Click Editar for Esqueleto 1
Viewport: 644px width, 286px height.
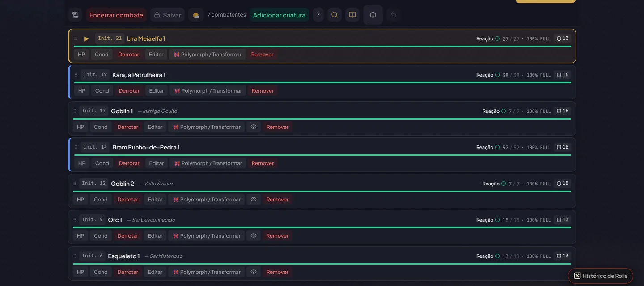(x=155, y=272)
